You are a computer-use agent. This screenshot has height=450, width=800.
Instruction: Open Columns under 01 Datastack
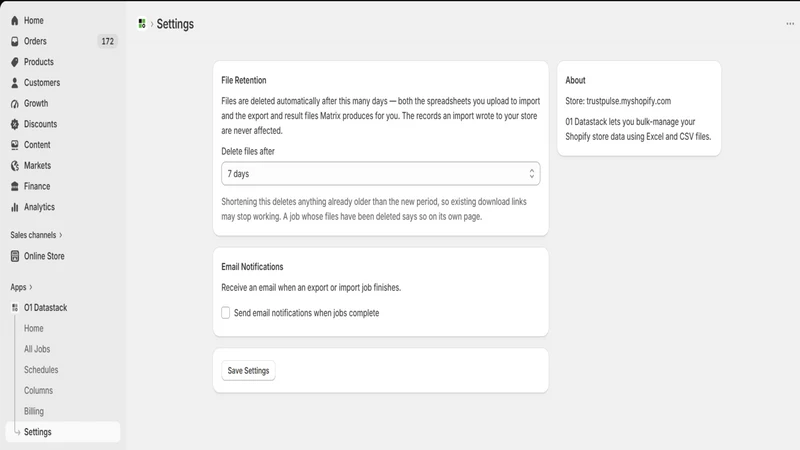(x=38, y=391)
